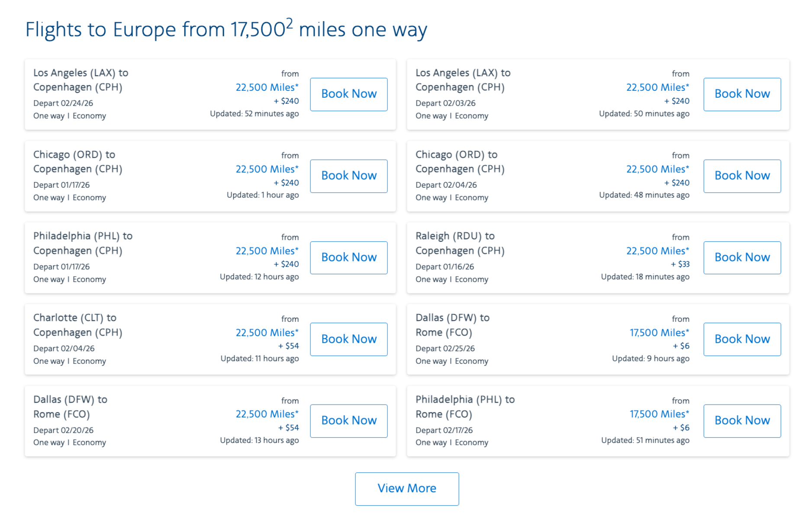Select the Philadelphia (PHL) to Rome card title

pos(465,407)
